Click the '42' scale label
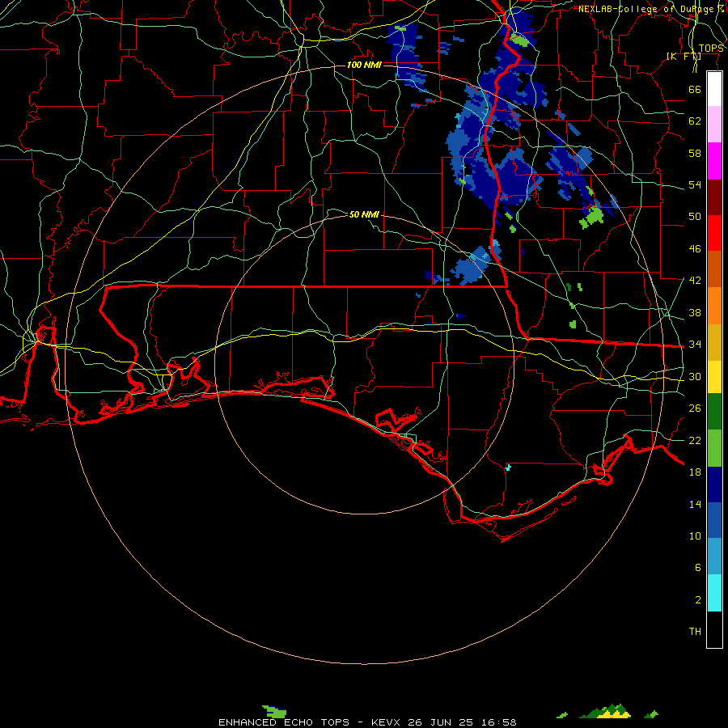 (x=695, y=281)
